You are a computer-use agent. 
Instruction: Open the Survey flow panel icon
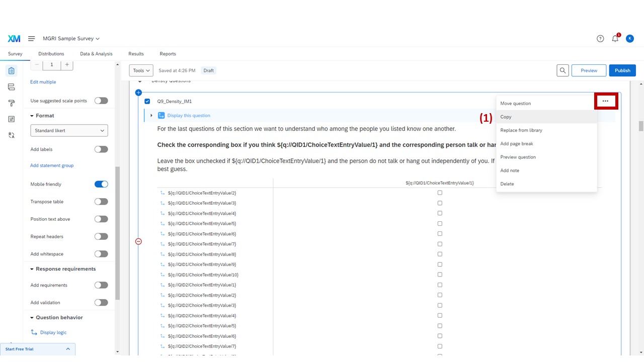tap(11, 86)
